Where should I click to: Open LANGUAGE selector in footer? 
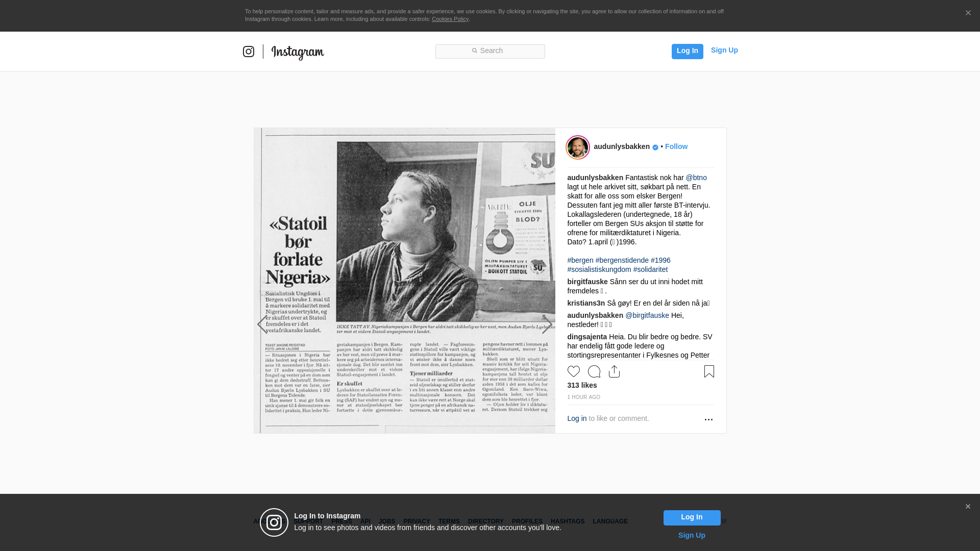coord(610,521)
